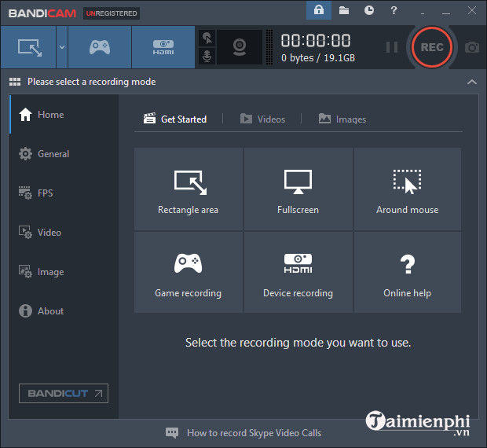Collapse the recording mode panel chevron
Image resolution: width=487 pixels, height=448 pixels.
(472, 82)
